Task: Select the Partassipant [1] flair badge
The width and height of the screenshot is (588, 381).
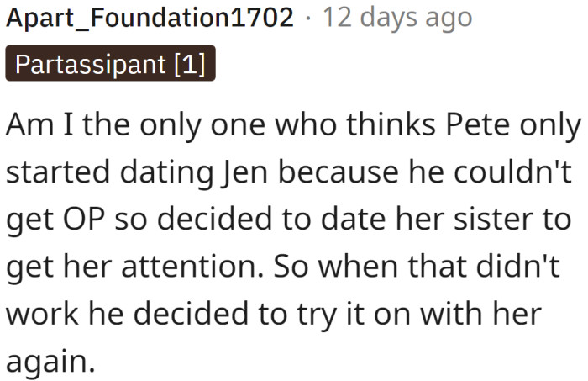Action: tap(109, 65)
